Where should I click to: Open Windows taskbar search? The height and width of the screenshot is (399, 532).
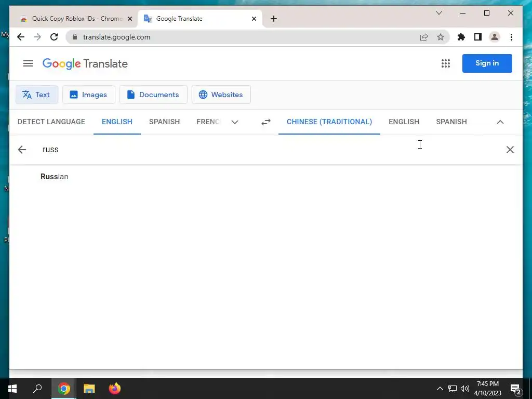coord(37,389)
